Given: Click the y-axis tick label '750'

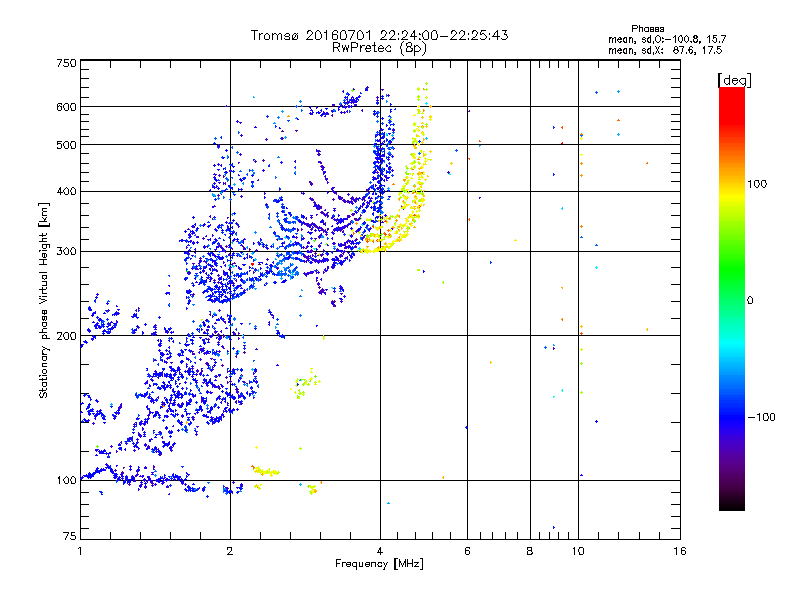Looking at the screenshot, I should 66,63.
